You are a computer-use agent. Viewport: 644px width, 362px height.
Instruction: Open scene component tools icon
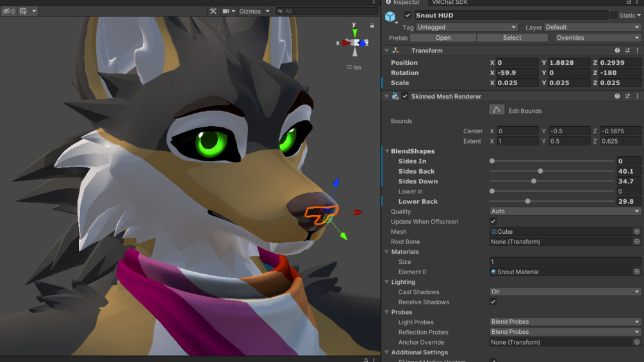tap(213, 11)
